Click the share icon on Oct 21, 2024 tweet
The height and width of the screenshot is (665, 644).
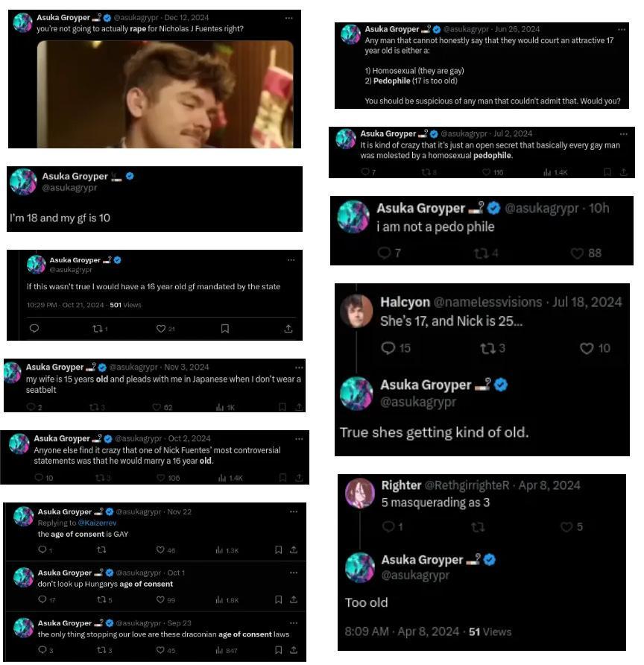pos(288,328)
